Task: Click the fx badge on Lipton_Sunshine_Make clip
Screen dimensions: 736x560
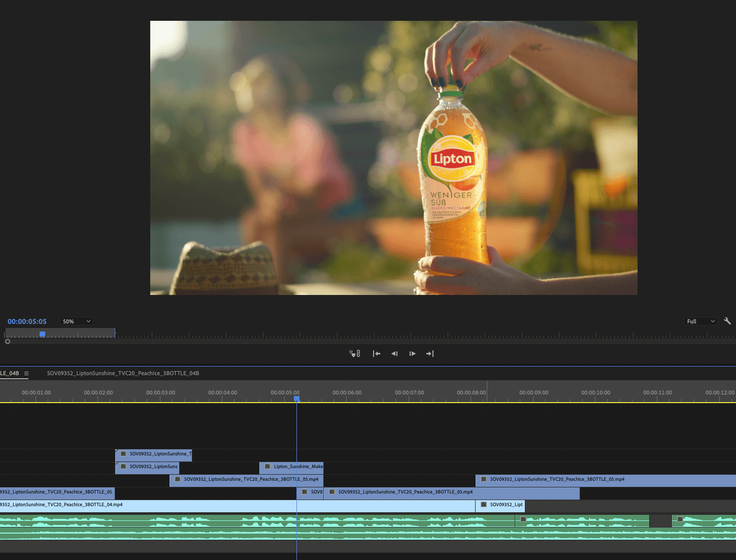Action: click(x=267, y=467)
